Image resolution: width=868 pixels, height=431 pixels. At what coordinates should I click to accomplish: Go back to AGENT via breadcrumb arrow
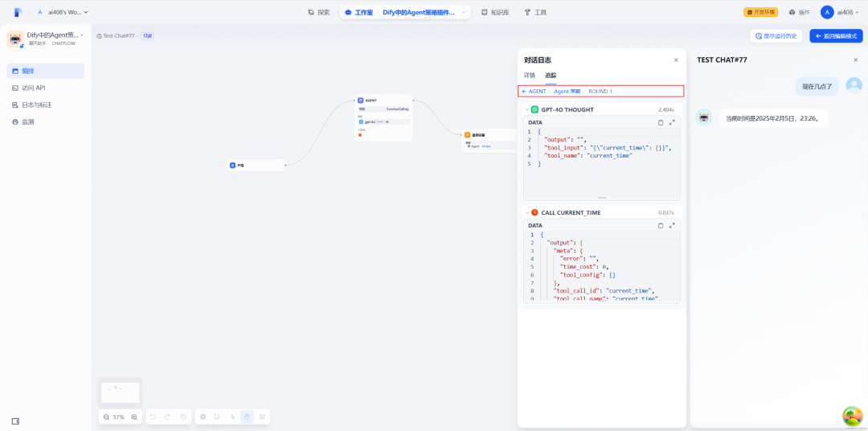point(524,91)
